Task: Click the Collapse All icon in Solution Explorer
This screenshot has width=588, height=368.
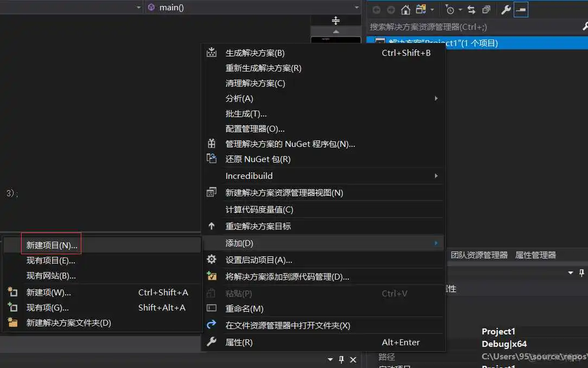Action: (487, 9)
